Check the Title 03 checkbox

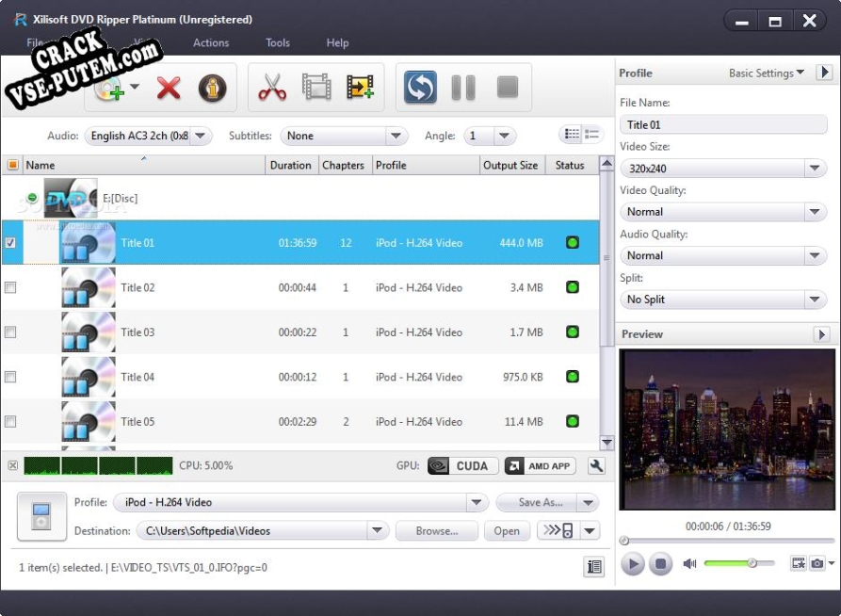click(10, 332)
